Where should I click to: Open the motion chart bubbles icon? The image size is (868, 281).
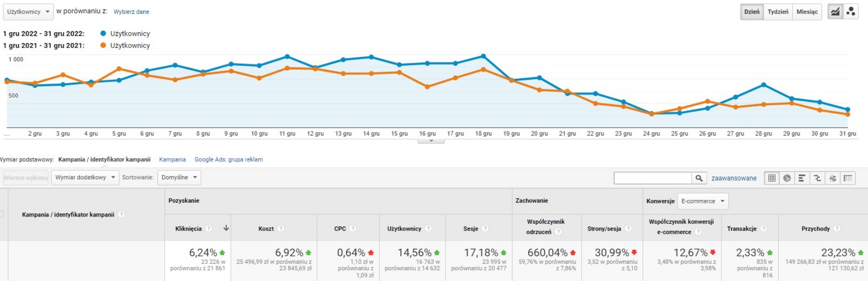(851, 12)
